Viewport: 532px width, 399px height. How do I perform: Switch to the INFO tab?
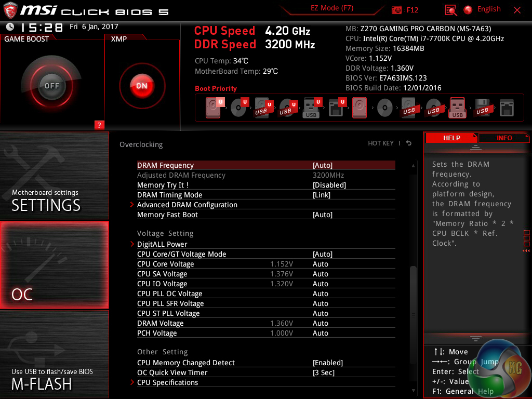[504, 138]
